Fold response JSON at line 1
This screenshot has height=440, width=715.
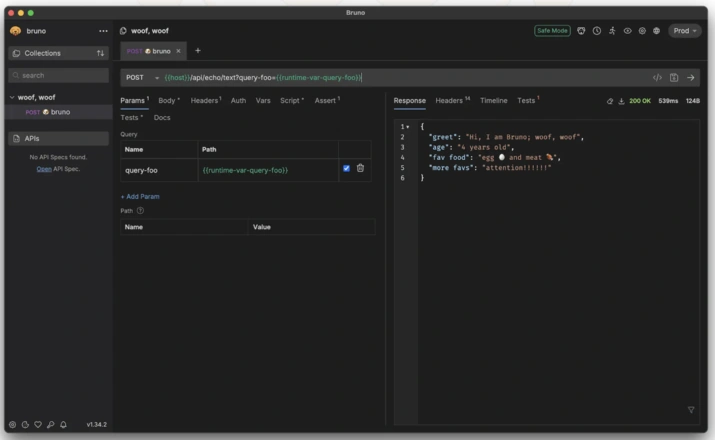pyautogui.click(x=408, y=127)
